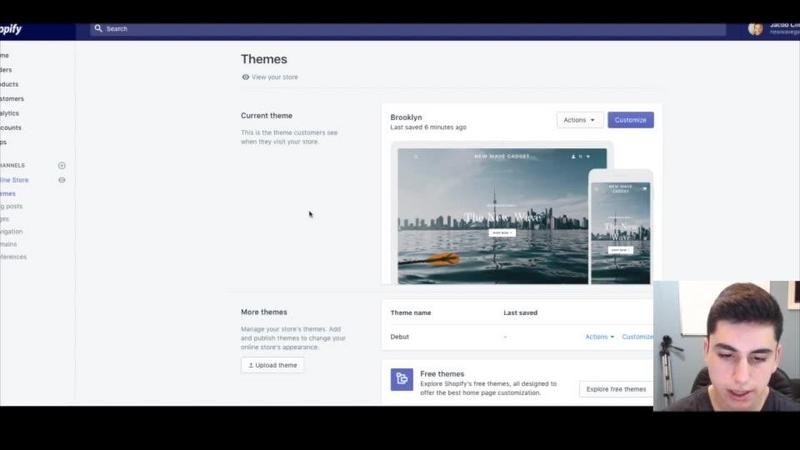Focus the top Search field
This screenshot has width=800, height=450.
408,29
